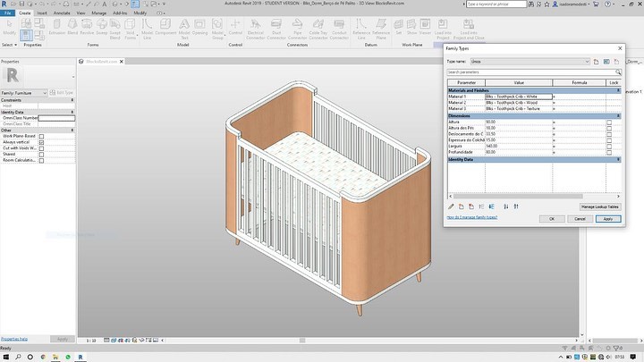Image resolution: width=644 pixels, height=362 pixels.
Task: Click the new parameter icon
Action: pyautogui.click(x=462, y=206)
